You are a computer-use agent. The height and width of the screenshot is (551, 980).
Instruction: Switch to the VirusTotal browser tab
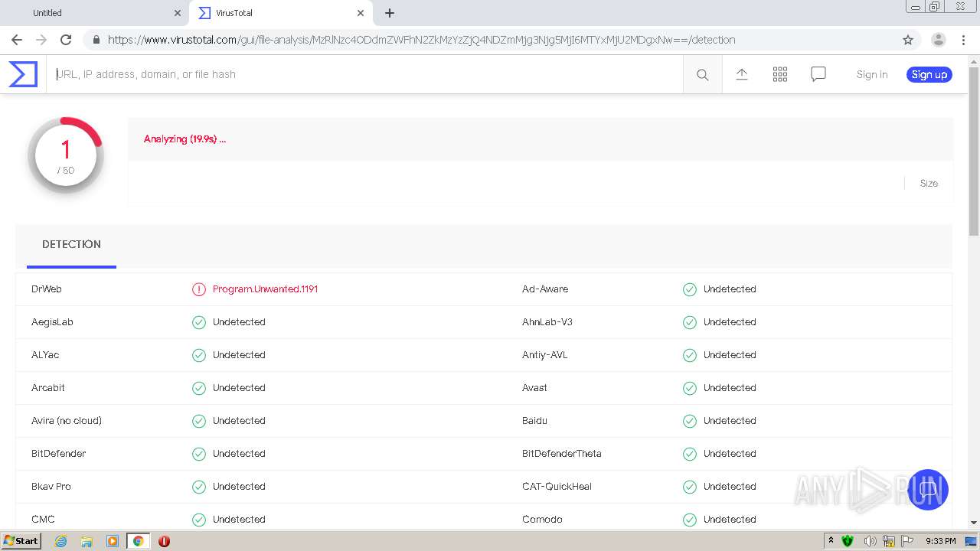click(x=280, y=13)
